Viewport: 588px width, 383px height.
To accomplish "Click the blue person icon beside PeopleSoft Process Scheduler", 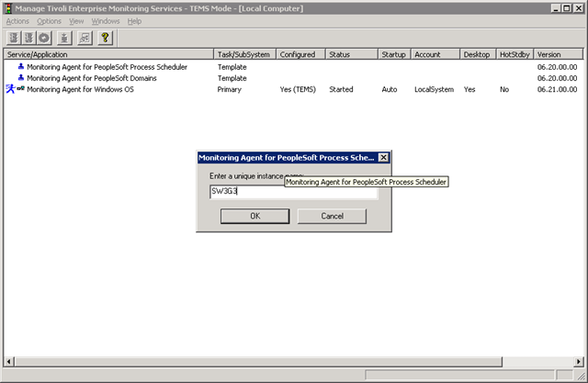I will pyautogui.click(x=21, y=67).
